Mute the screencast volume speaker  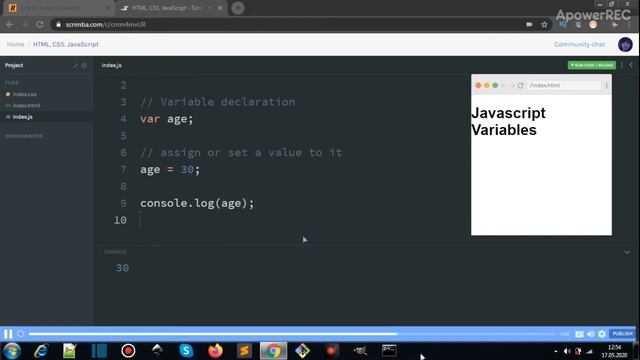591,334
